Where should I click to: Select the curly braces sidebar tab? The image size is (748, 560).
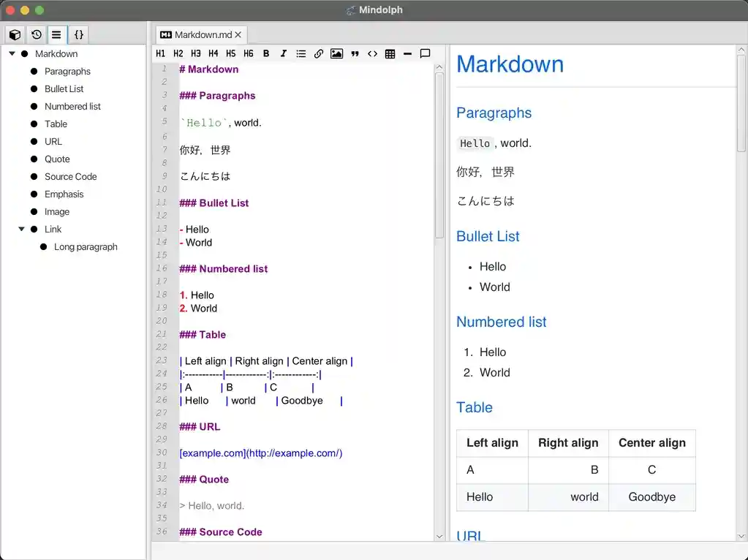[79, 34]
